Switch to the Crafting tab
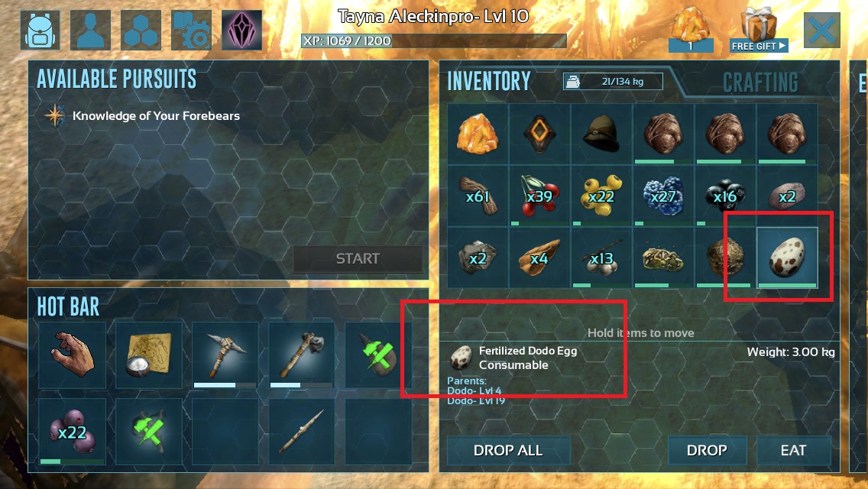Image resolution: width=868 pixels, height=489 pixels. pos(760,83)
